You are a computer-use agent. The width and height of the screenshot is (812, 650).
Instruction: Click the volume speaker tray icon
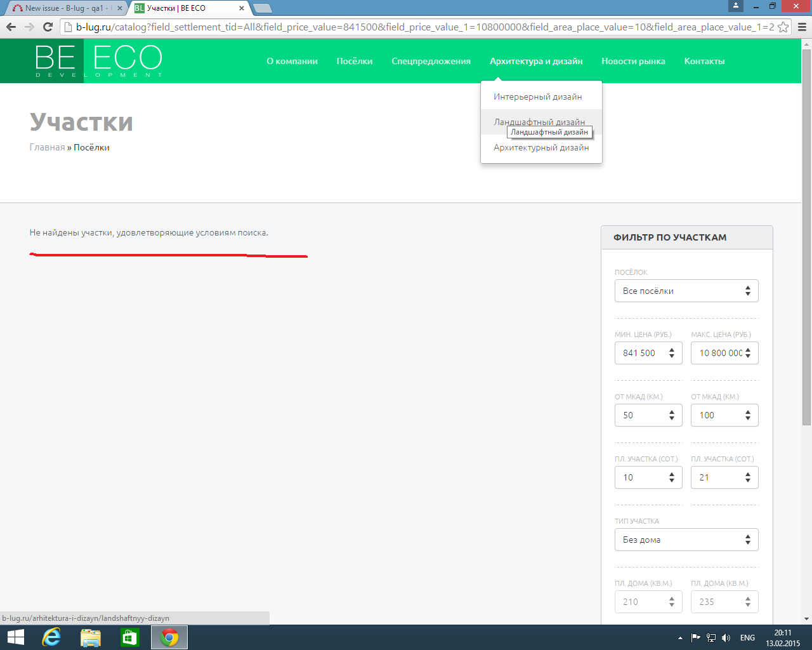(726, 638)
